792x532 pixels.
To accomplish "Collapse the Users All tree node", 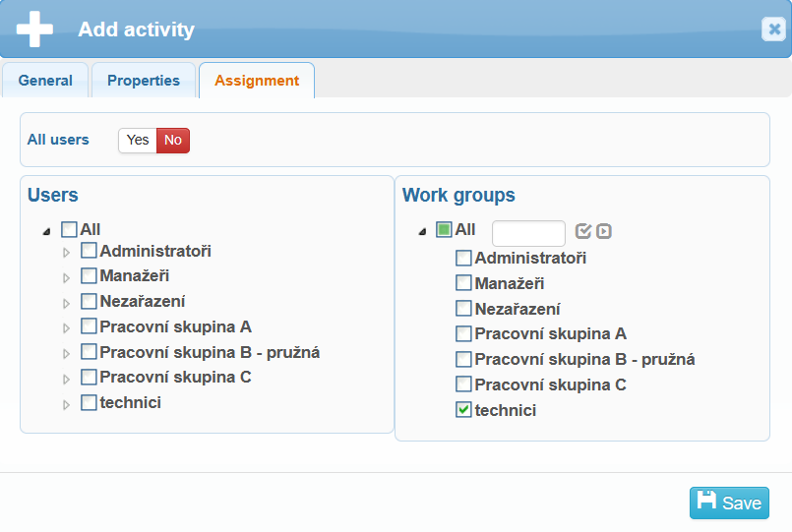I will click(47, 232).
